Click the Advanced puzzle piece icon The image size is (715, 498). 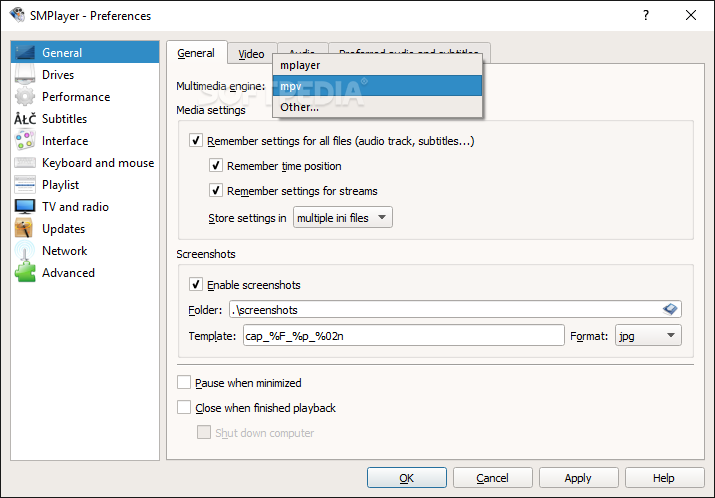(25, 273)
